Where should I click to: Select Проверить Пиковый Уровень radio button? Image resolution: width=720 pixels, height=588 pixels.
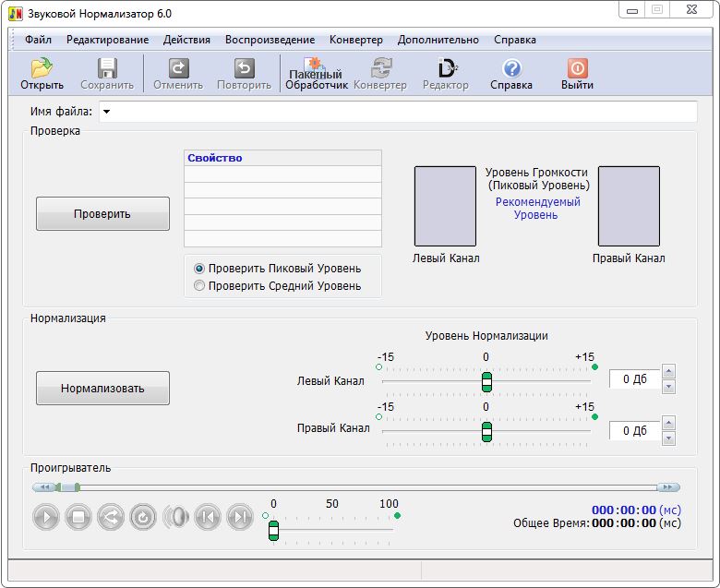click(198, 269)
